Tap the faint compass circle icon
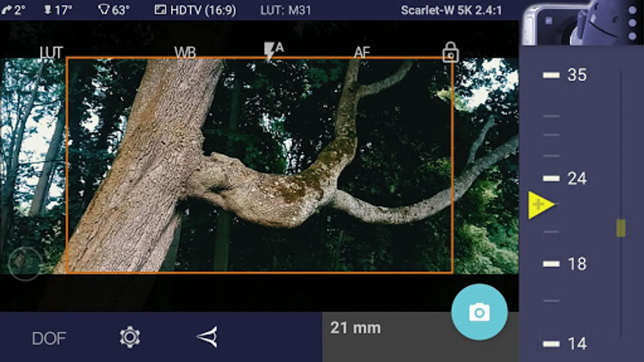 tap(25, 263)
